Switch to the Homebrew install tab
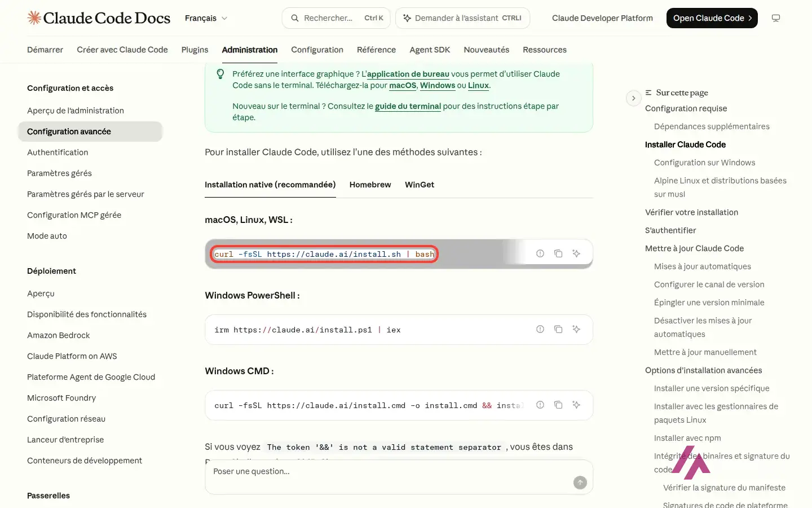 (x=370, y=185)
